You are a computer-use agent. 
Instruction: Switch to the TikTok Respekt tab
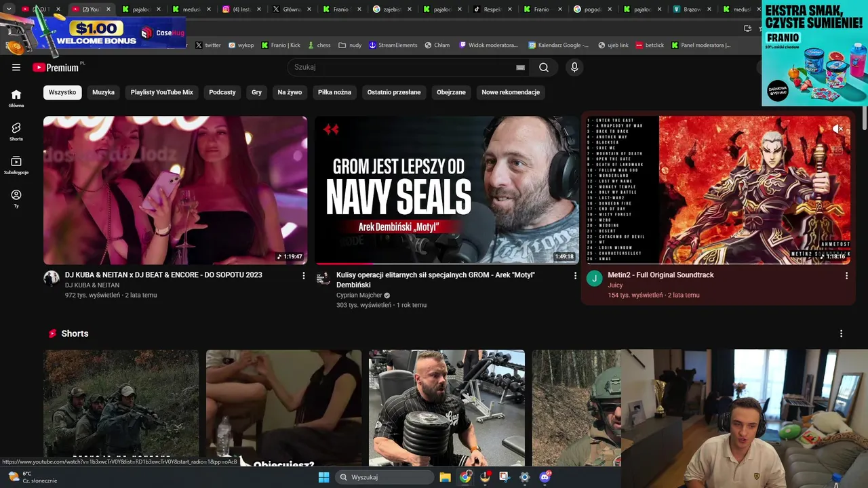click(x=493, y=9)
